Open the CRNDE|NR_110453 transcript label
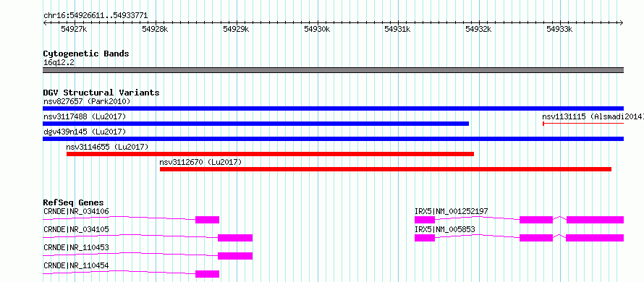Viewport: 644px width, 282px height. pos(76,247)
